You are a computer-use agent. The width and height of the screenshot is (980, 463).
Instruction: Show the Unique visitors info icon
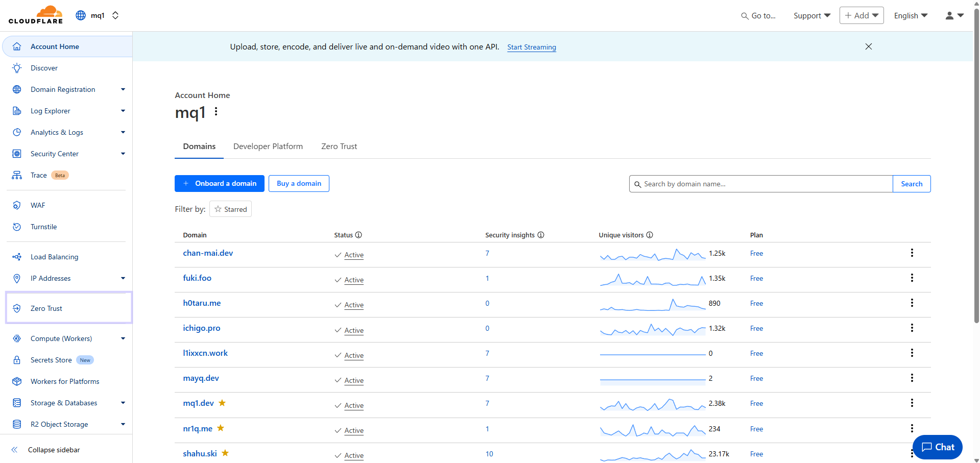click(x=650, y=235)
